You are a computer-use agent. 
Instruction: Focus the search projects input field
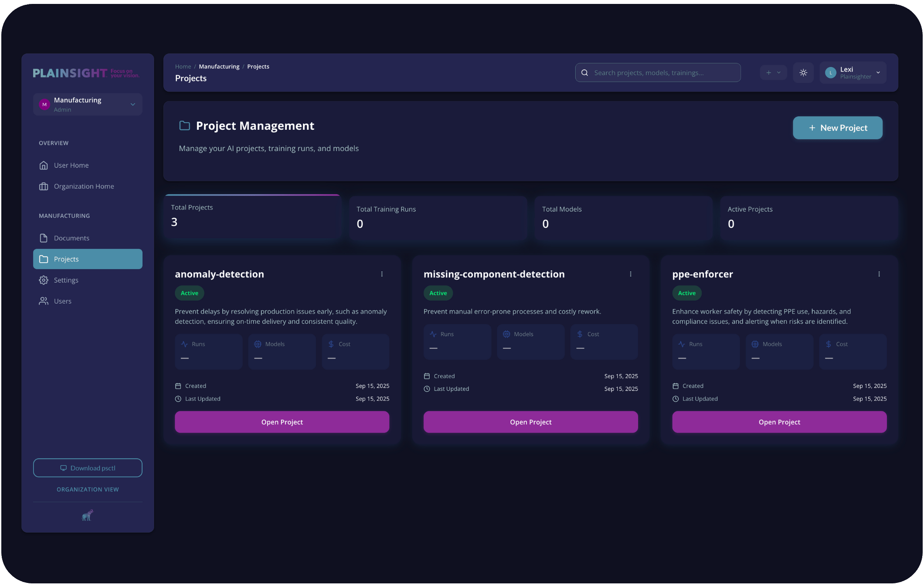662,73
